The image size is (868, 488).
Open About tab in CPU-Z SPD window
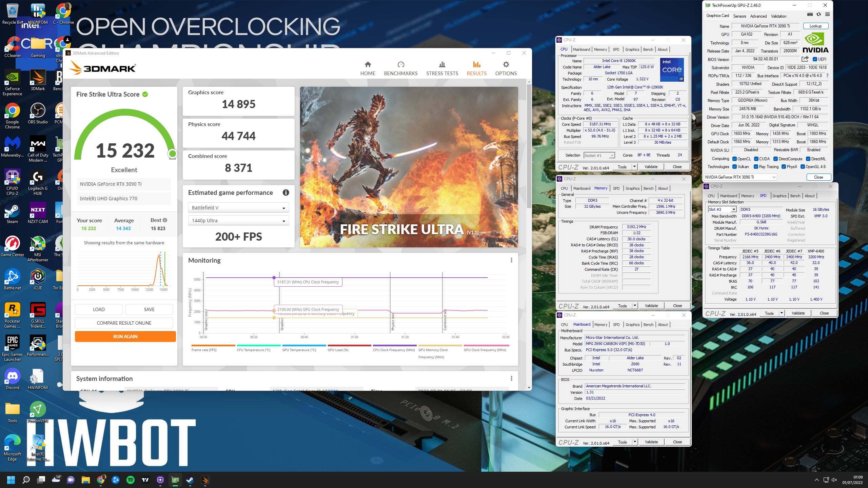point(809,196)
